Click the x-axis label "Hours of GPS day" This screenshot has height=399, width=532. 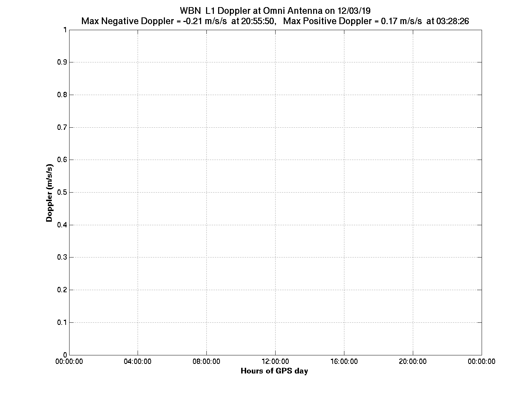click(274, 371)
